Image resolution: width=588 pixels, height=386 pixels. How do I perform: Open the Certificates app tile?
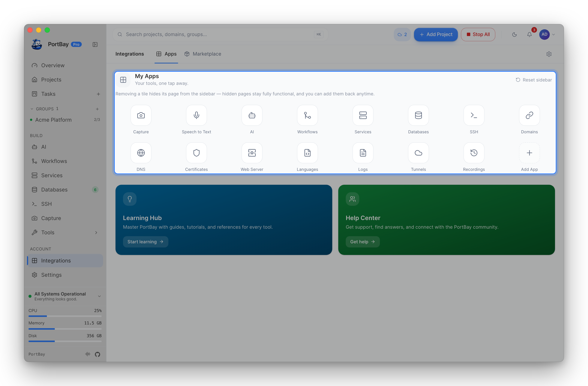(196, 153)
